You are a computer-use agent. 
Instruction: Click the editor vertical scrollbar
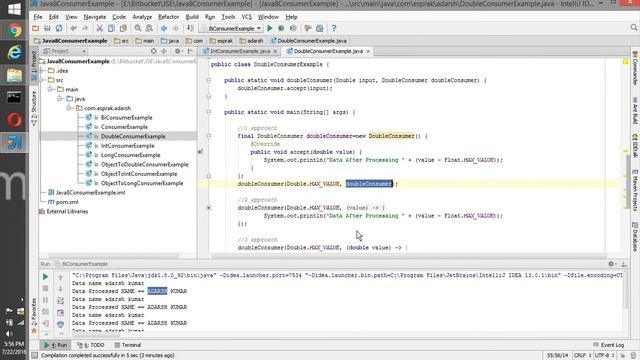coord(628,182)
